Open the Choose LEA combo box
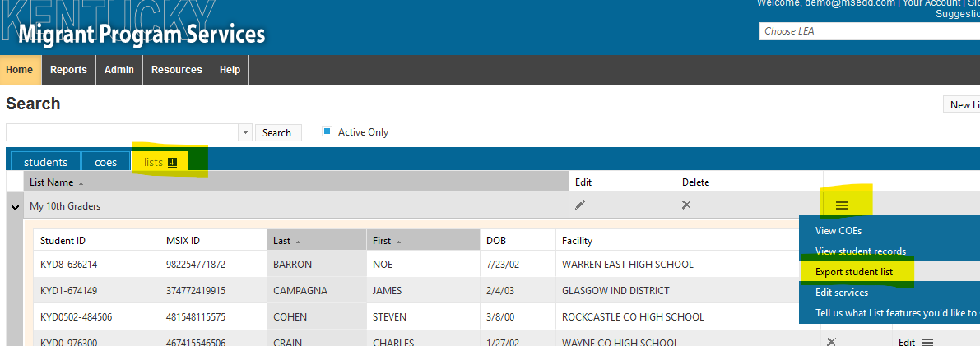 (x=868, y=31)
